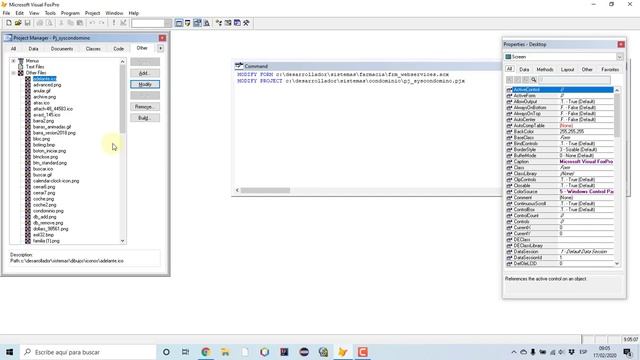The image size is (640, 360).
Task: Click the Modify button in Project Manager
Action: (145, 84)
